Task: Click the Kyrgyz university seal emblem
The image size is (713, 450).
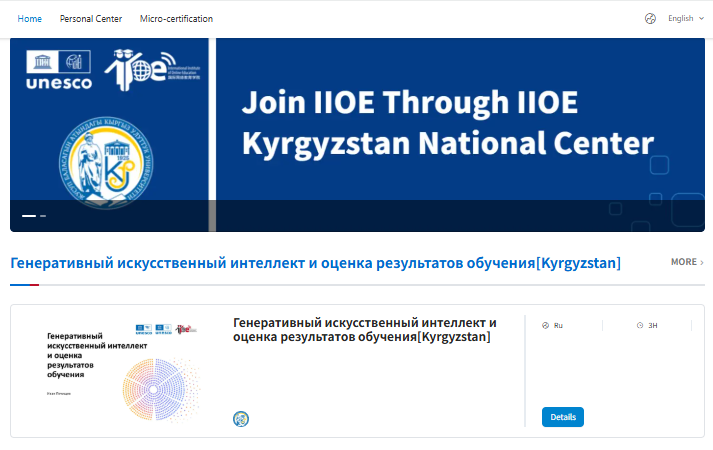Action: (101, 161)
